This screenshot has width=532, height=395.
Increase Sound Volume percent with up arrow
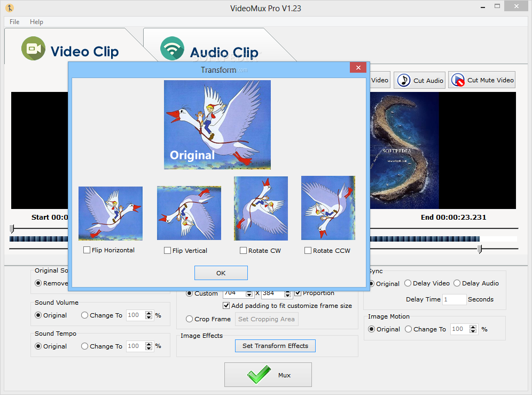[148, 313]
